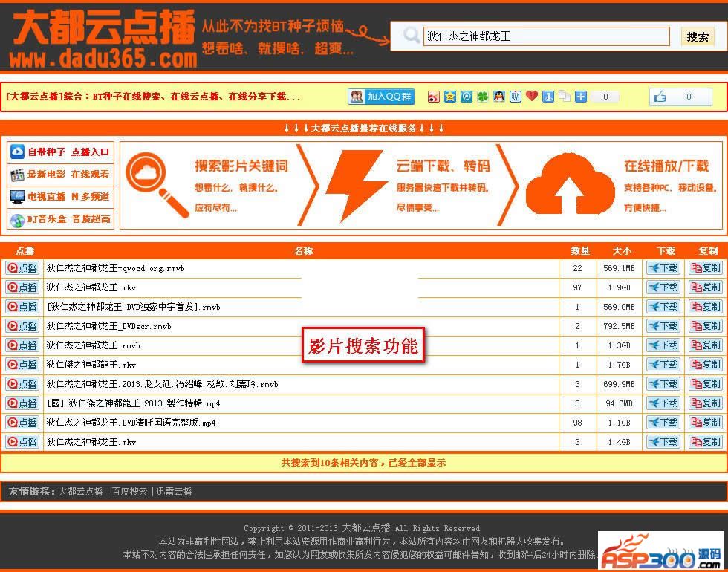Play 狄仁杰之神都龙王-qvocd.org.rmvb with 点播

click(x=22, y=268)
